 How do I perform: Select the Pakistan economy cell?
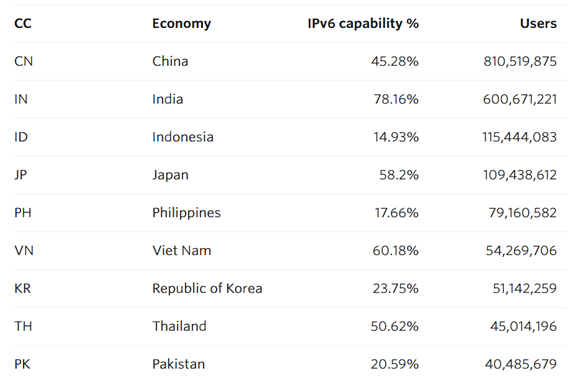point(178,365)
